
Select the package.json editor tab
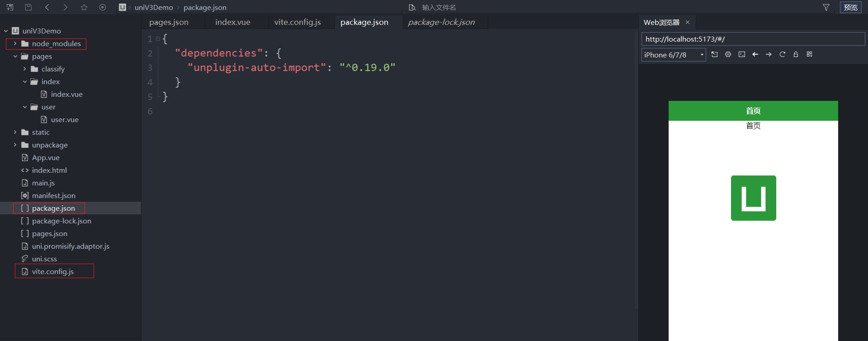pyautogui.click(x=364, y=22)
